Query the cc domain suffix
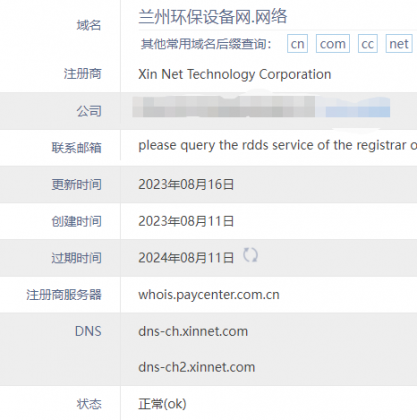The width and height of the screenshot is (417, 420). click(x=368, y=44)
